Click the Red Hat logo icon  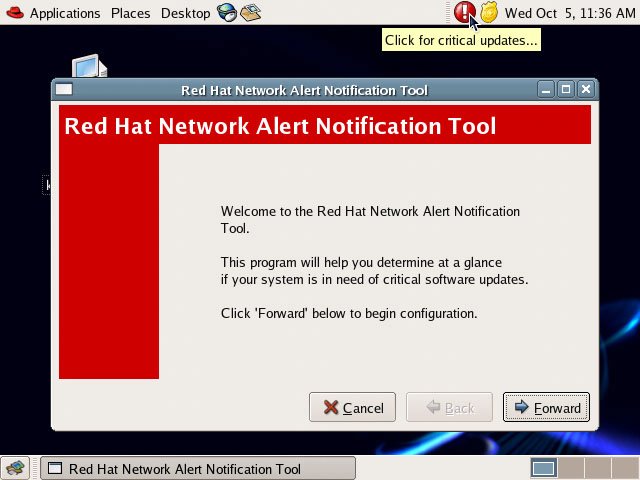[x=14, y=13]
